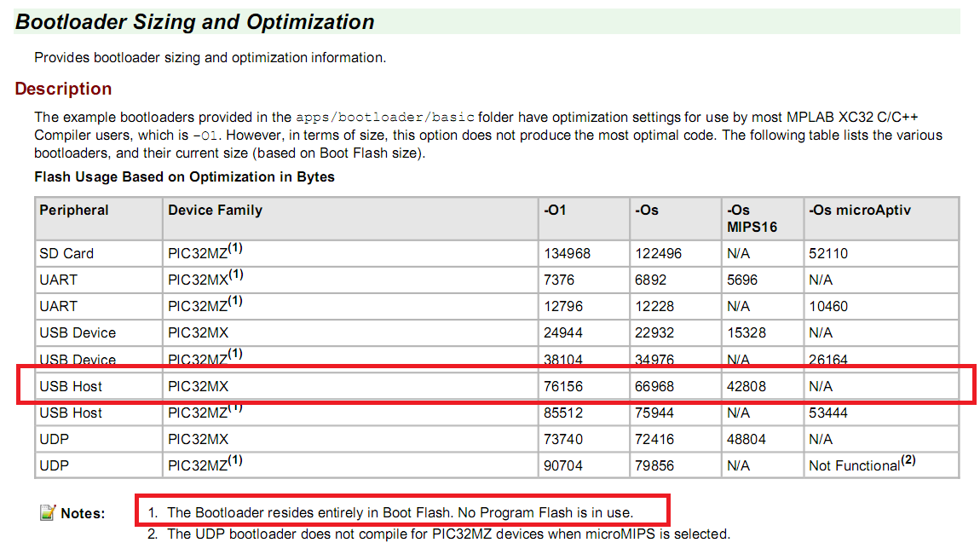The image size is (980, 560).
Task: Click the value 42808
Action: [747, 386]
